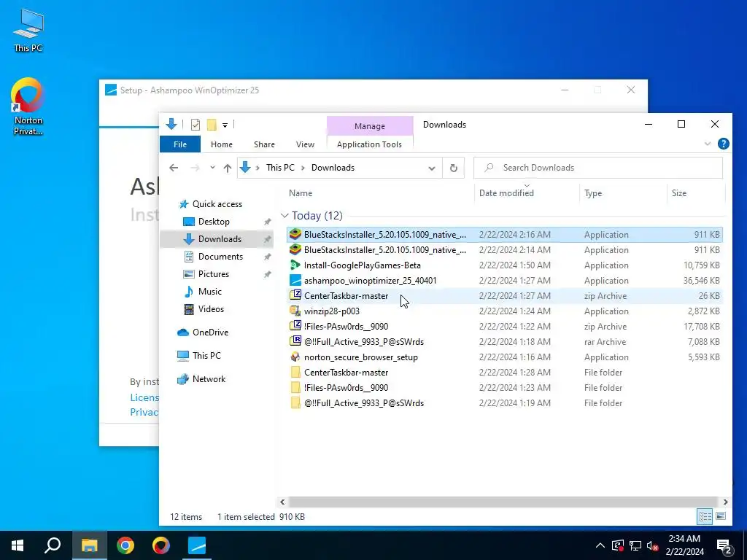Select the !Files-PAsw0rds__9090 zip archive icon

coord(295,326)
